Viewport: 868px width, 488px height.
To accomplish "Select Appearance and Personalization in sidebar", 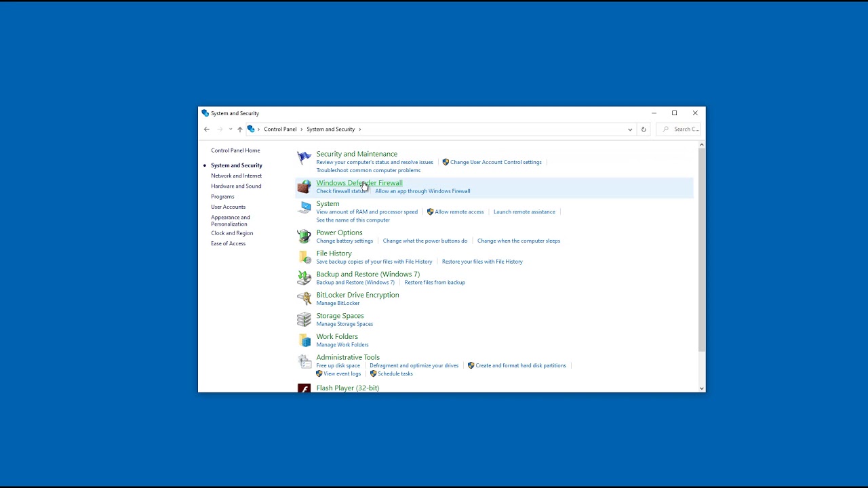I will [231, 220].
